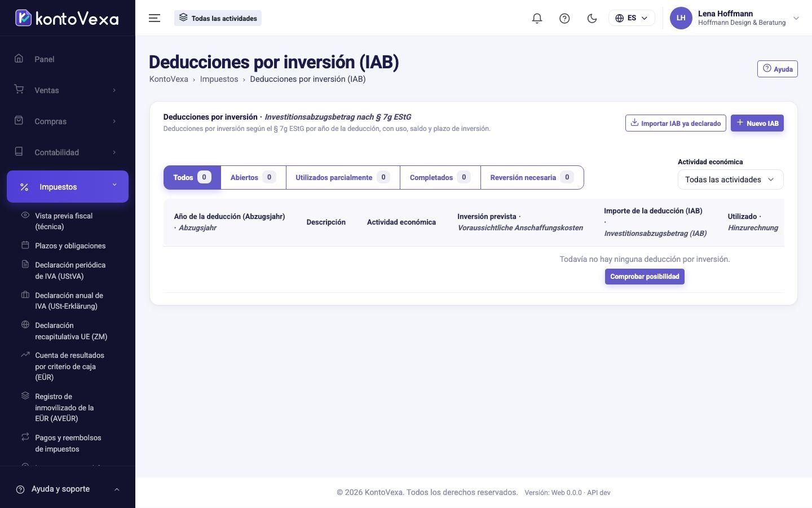This screenshot has height=508, width=812.
Task: Collapse the Impuestos section chevron
Action: click(114, 185)
